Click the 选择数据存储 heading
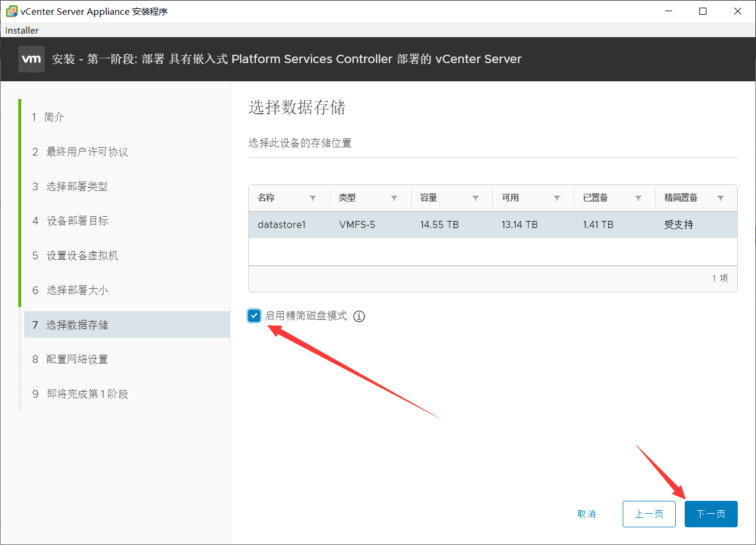 [x=297, y=107]
